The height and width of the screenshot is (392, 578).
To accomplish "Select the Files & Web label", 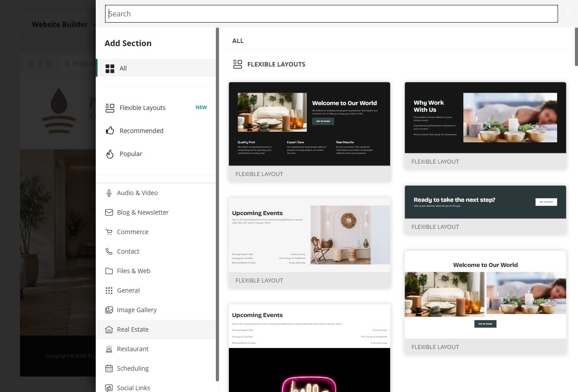I will tap(133, 271).
